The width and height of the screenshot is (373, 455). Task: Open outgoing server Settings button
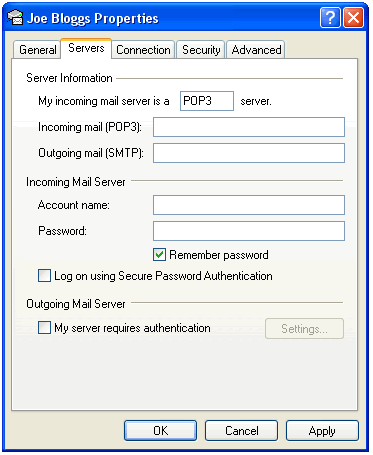point(304,329)
